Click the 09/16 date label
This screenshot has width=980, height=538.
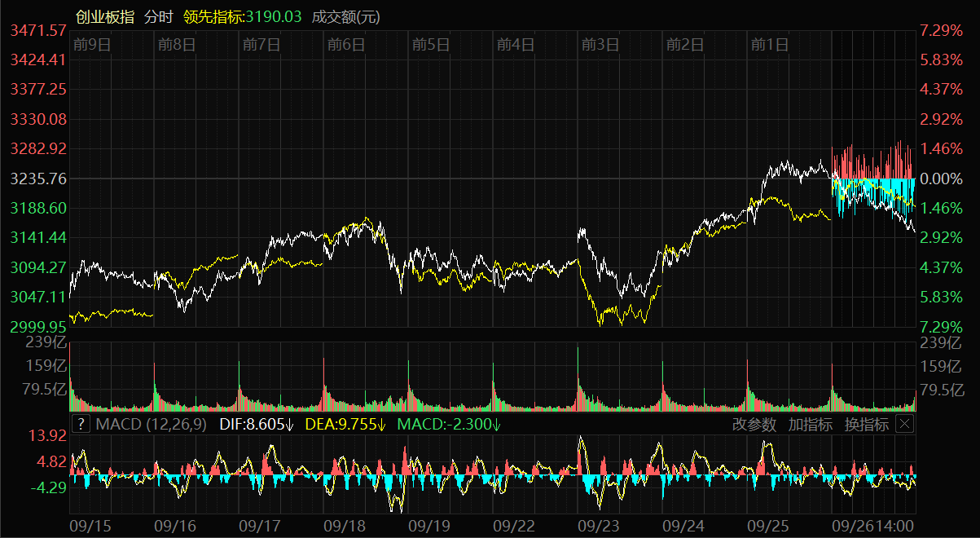(x=174, y=527)
